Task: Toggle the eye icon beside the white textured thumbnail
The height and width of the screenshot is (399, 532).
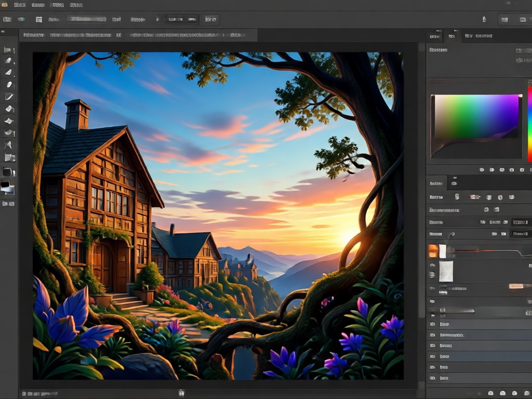Action: pos(432,265)
